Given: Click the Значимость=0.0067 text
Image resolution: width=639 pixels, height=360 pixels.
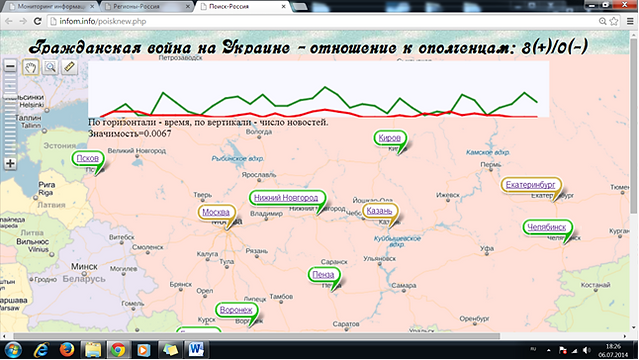Looking at the screenshot, I should click(x=130, y=133).
